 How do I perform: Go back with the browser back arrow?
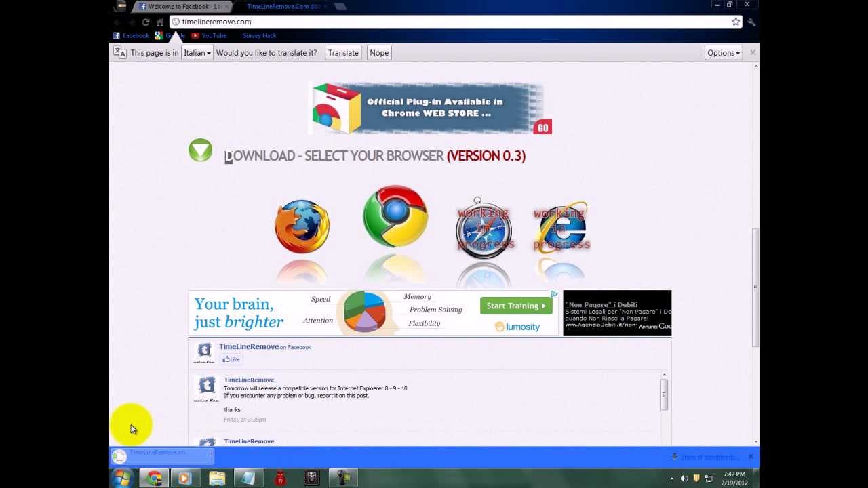(117, 22)
